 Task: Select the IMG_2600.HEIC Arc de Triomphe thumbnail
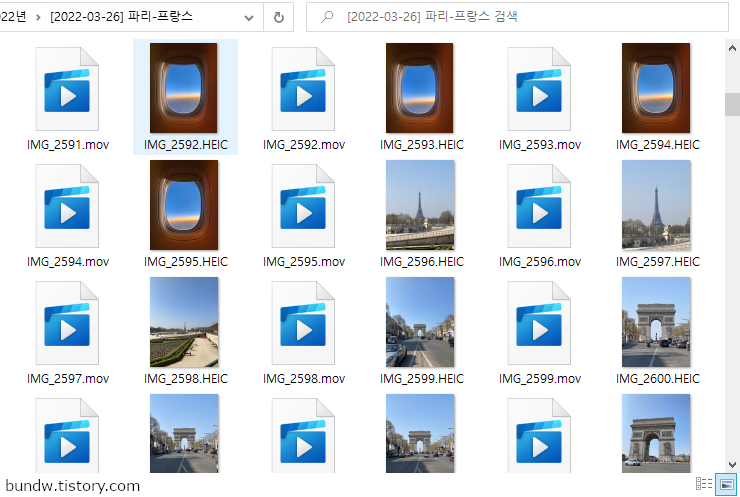[x=656, y=322]
